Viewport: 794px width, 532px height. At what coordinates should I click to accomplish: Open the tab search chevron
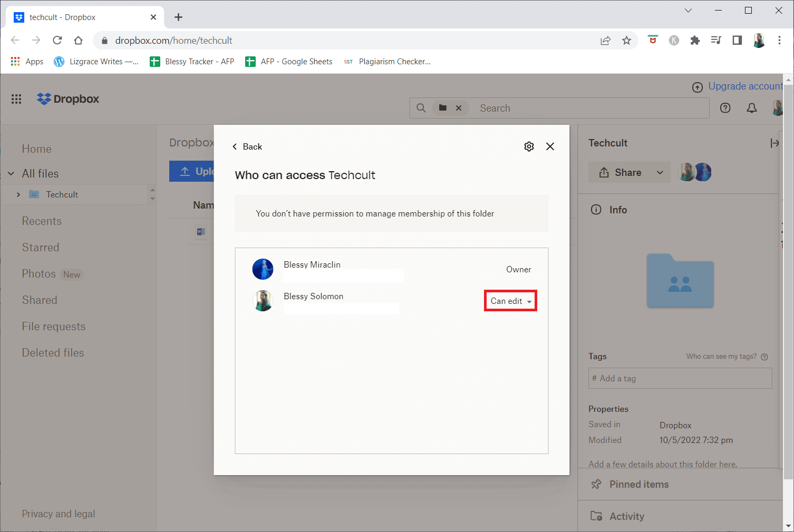(688, 11)
